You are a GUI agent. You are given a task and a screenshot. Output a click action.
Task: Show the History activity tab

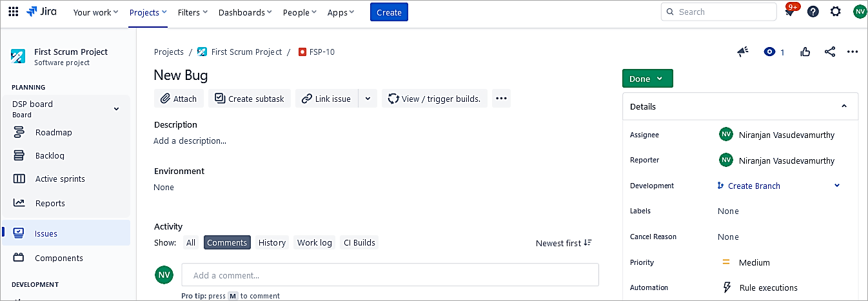pos(271,243)
